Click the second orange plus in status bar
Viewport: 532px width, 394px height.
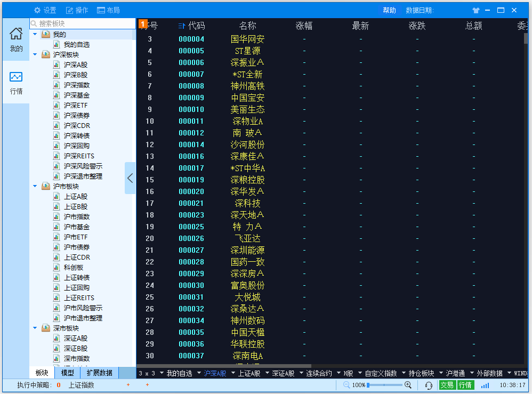coord(147,385)
